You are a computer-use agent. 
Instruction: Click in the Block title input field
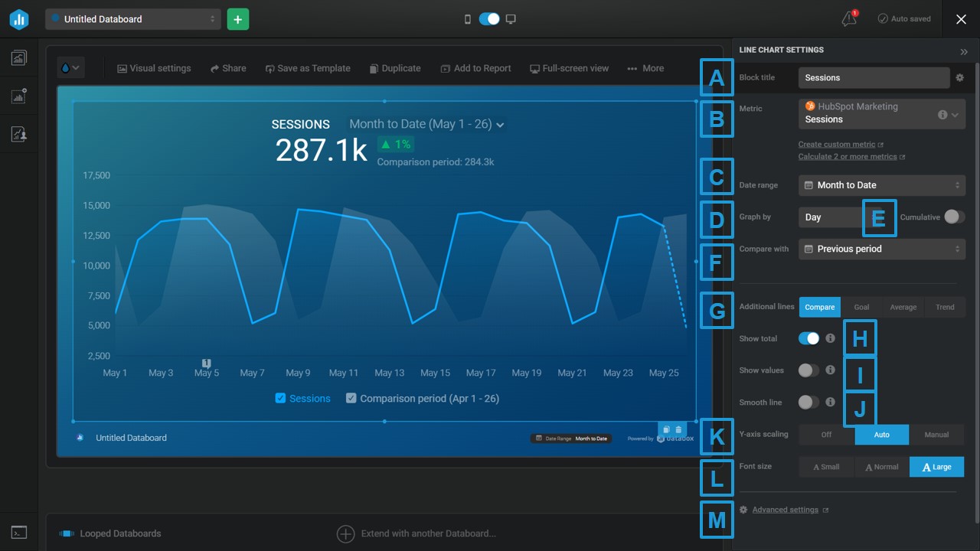873,77
